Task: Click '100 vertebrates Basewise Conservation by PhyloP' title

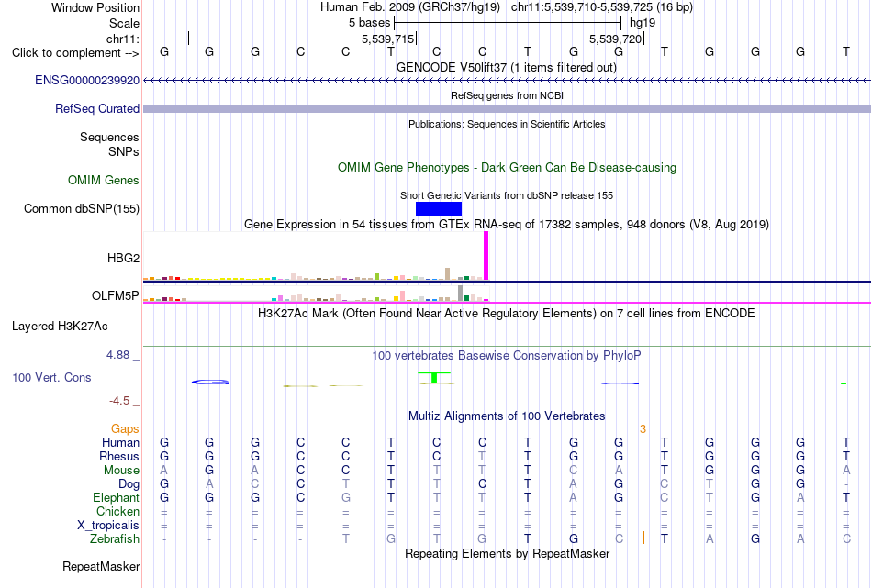Action: 507,356
